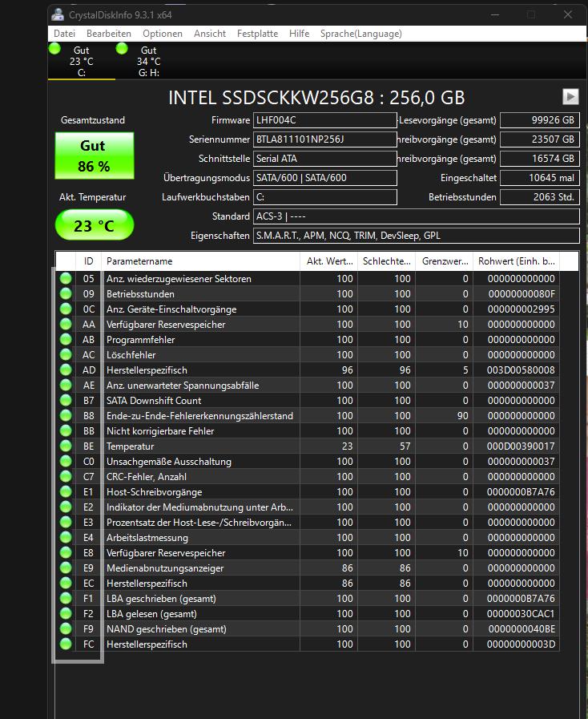Open the Festplatte menu

coord(257,34)
